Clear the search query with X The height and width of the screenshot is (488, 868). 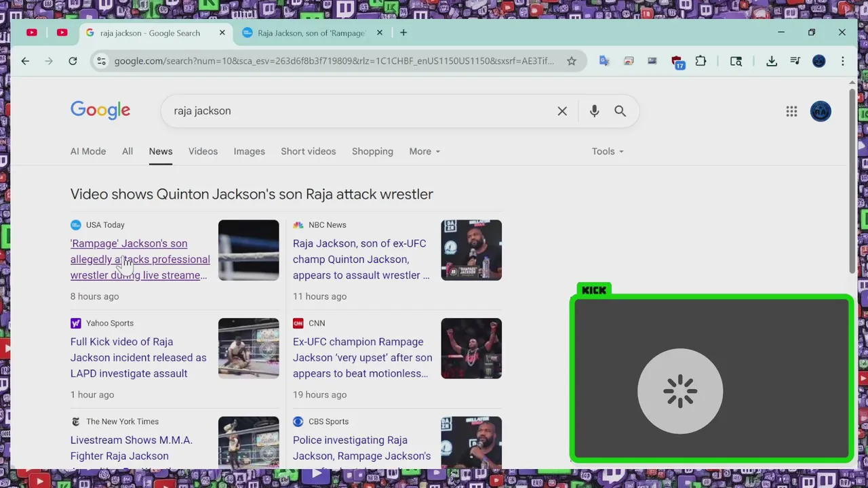pos(562,111)
